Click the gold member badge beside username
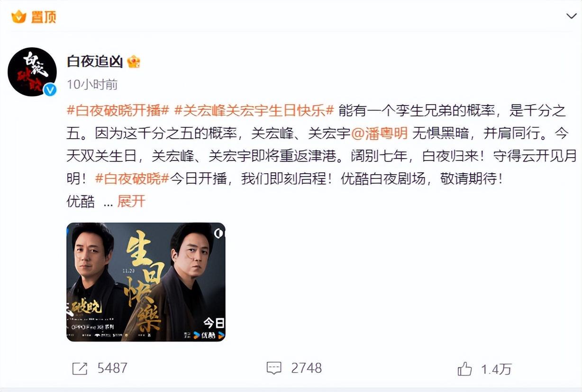The width and height of the screenshot is (582, 392). 134,62
